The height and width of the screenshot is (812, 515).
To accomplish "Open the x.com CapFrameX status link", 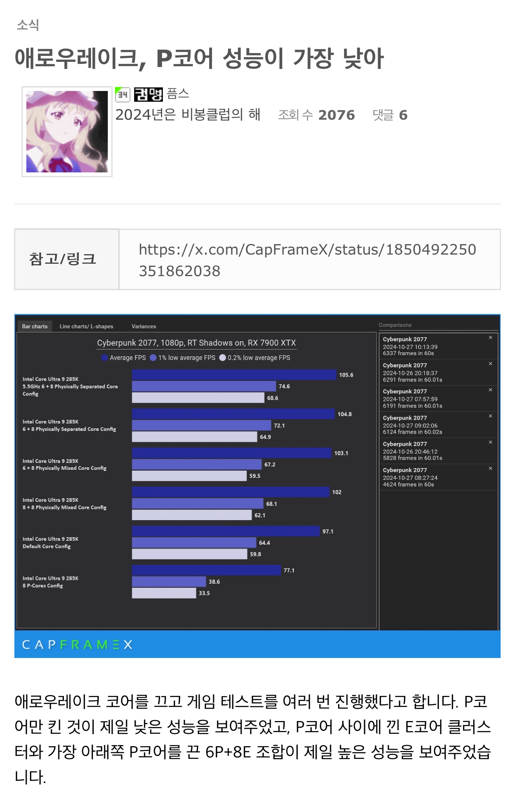I will [307, 260].
